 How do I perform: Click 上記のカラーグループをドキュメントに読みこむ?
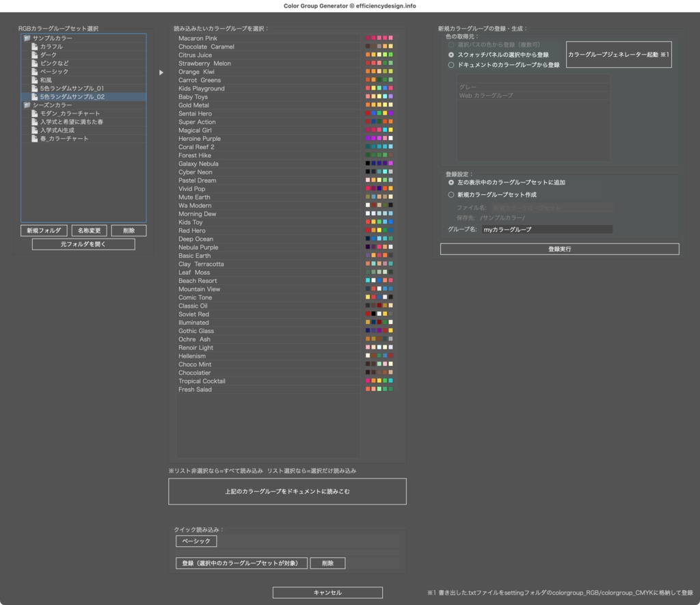point(286,492)
